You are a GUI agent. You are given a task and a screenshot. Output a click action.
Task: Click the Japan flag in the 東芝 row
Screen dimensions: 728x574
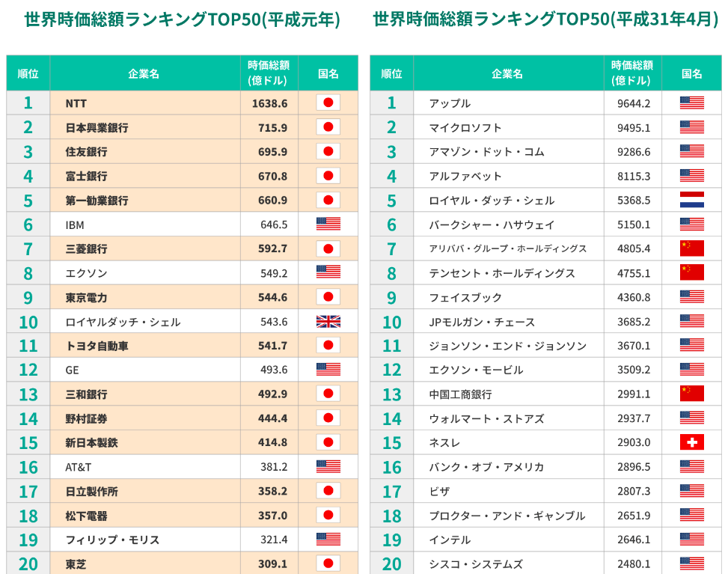pyautogui.click(x=328, y=564)
